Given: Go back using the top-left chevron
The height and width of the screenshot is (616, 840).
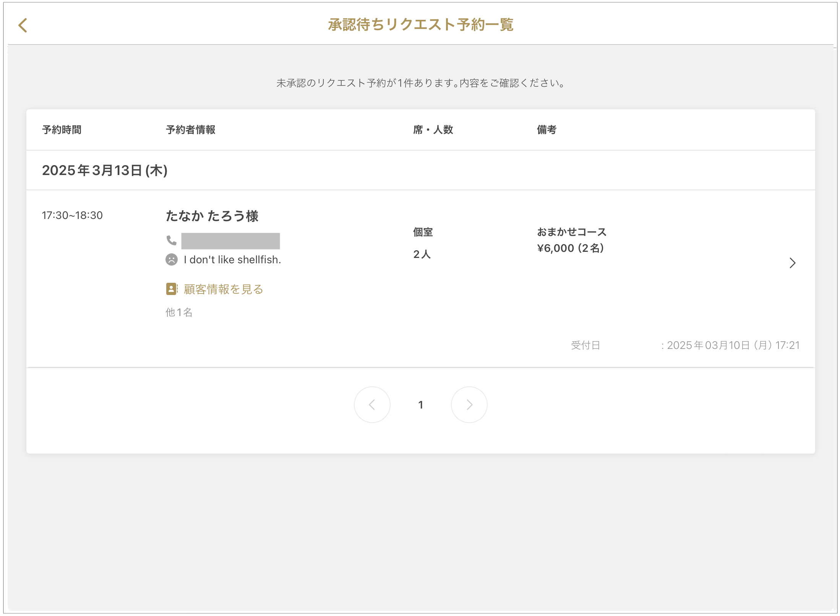Looking at the screenshot, I should [23, 26].
